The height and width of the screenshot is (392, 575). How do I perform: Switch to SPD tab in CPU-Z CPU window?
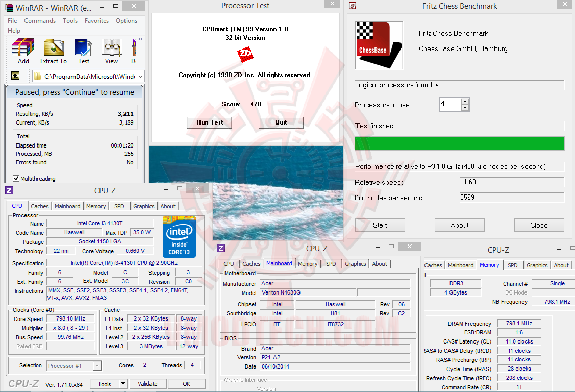(119, 206)
